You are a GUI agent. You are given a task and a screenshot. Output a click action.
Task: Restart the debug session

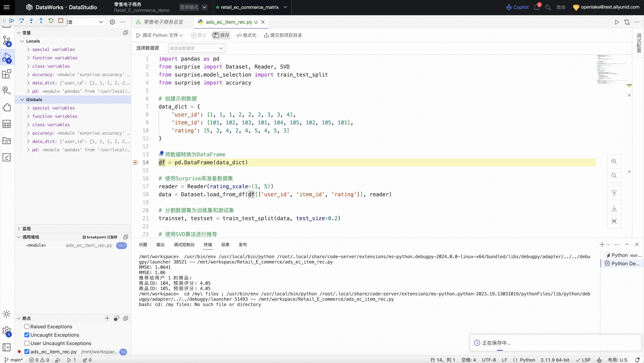pos(51,21)
